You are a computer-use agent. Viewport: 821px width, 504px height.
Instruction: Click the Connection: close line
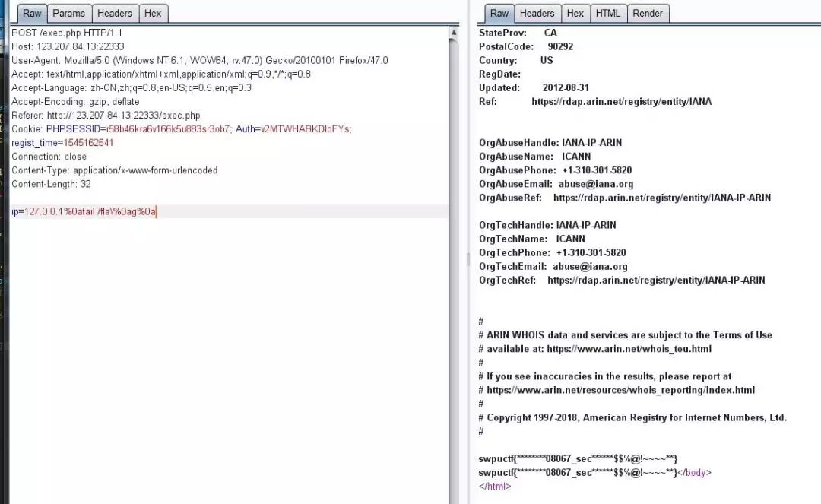tap(49, 157)
